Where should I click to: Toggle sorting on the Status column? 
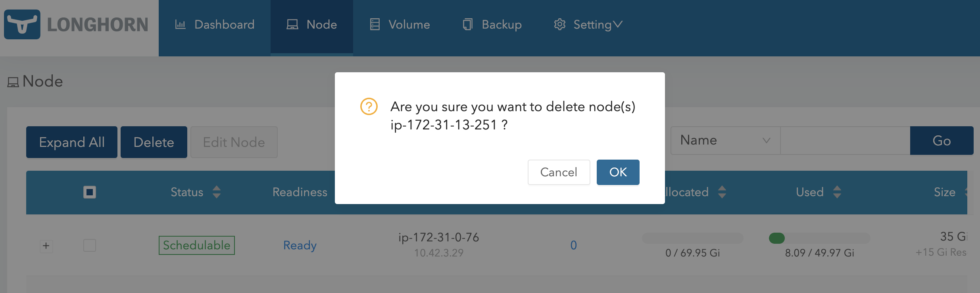point(217,192)
